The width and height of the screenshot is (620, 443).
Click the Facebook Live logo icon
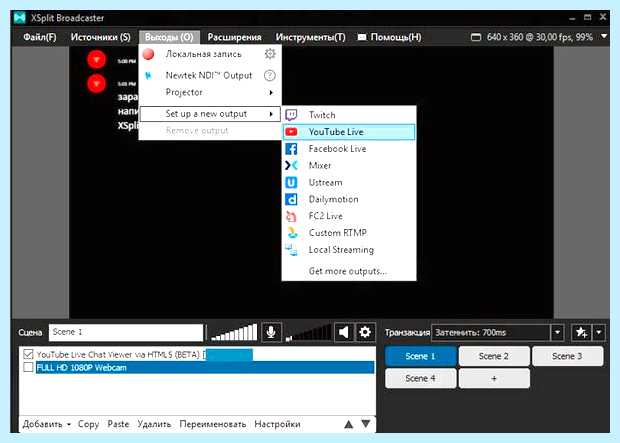pyautogui.click(x=291, y=149)
